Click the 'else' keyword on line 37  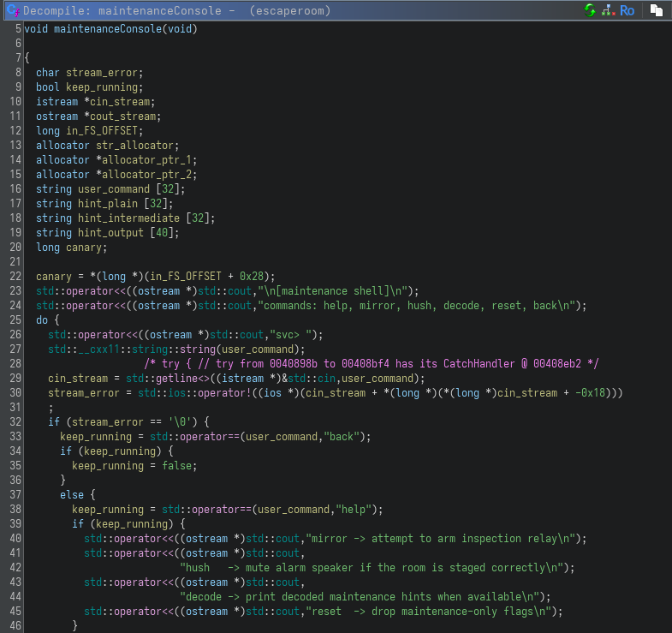tap(72, 495)
